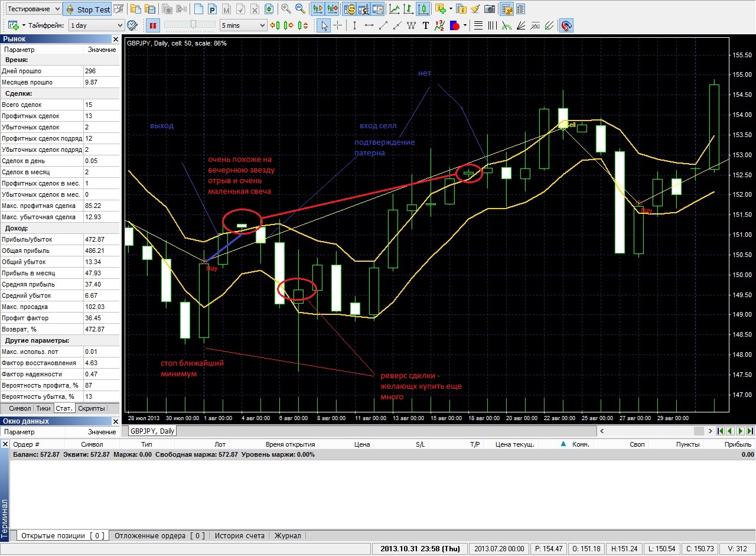This screenshot has height=556, width=756.
Task: Select the trend line drawing tool
Action: (x=383, y=25)
